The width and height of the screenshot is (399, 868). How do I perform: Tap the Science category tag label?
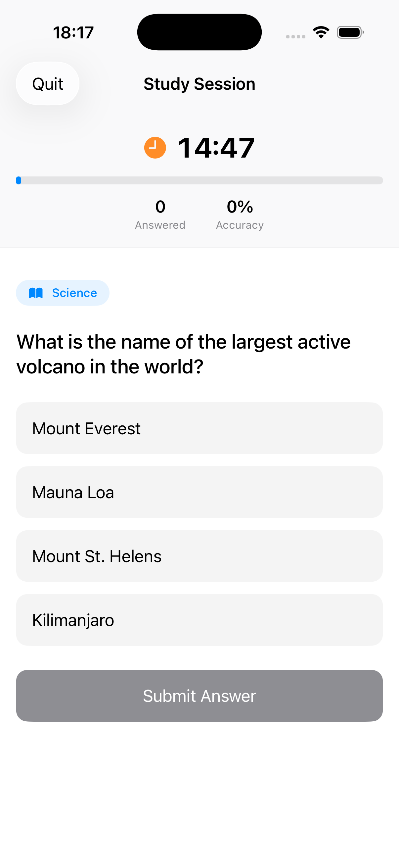[74, 293]
